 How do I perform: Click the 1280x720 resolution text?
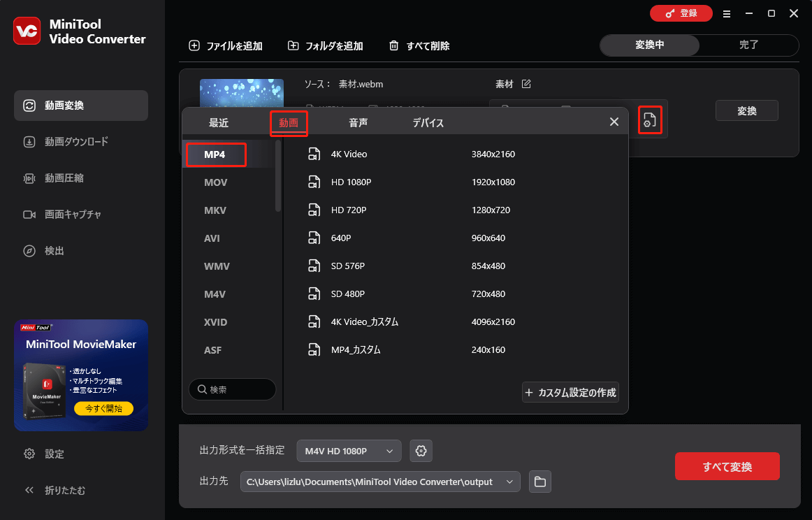[491, 210]
